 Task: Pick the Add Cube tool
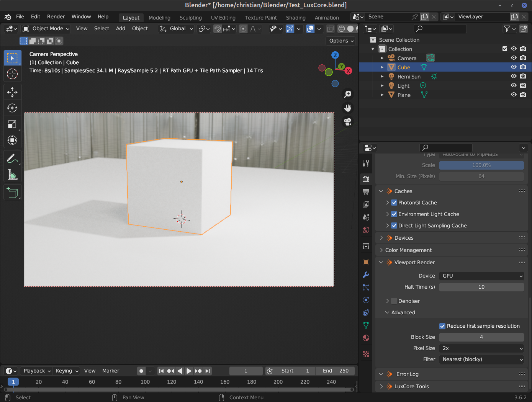[x=12, y=193]
